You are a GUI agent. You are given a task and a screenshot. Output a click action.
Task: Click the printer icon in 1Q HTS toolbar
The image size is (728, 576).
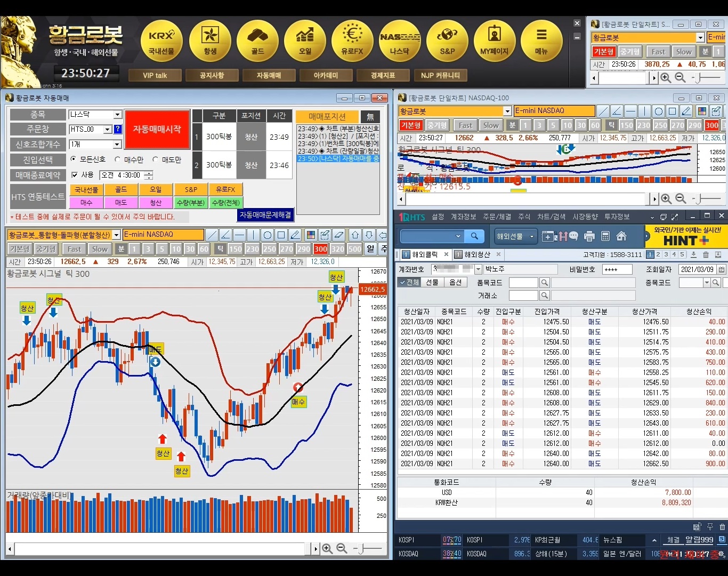point(589,236)
